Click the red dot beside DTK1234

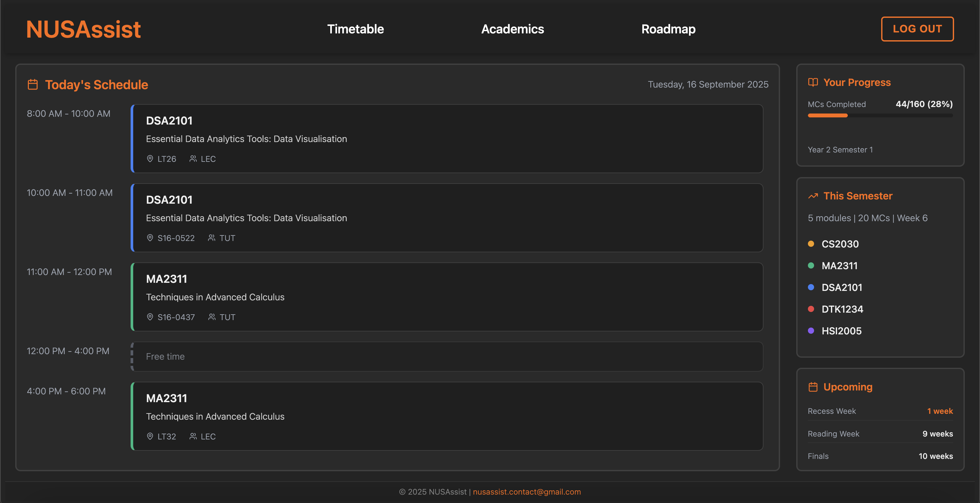click(811, 309)
